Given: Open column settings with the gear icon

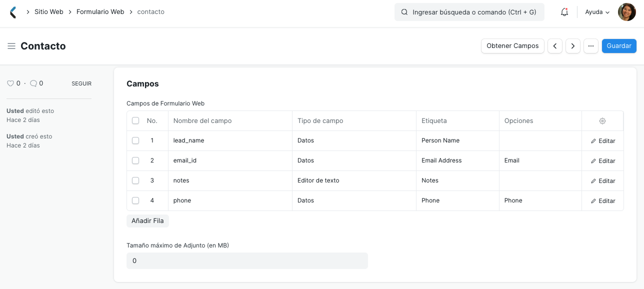Looking at the screenshot, I should pos(602,120).
